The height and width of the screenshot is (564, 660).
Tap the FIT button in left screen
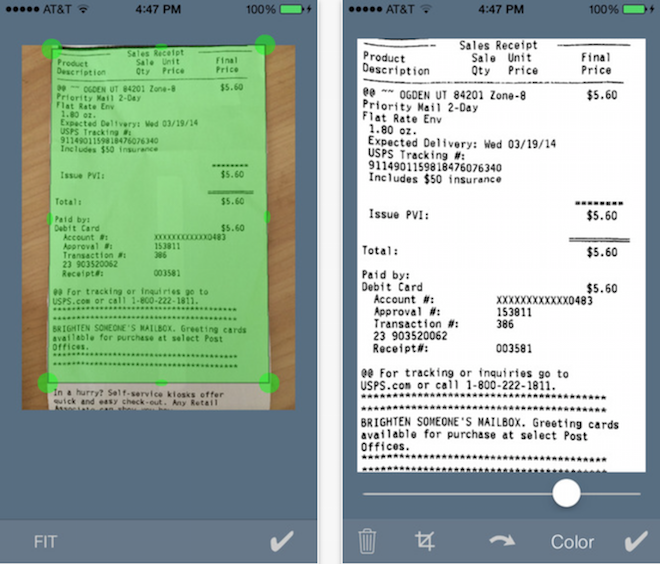(45, 542)
